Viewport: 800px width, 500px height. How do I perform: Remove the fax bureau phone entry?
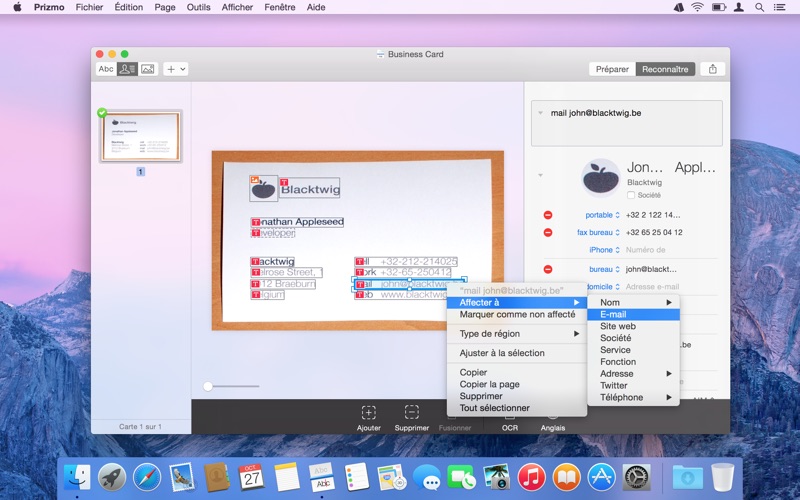(x=548, y=232)
